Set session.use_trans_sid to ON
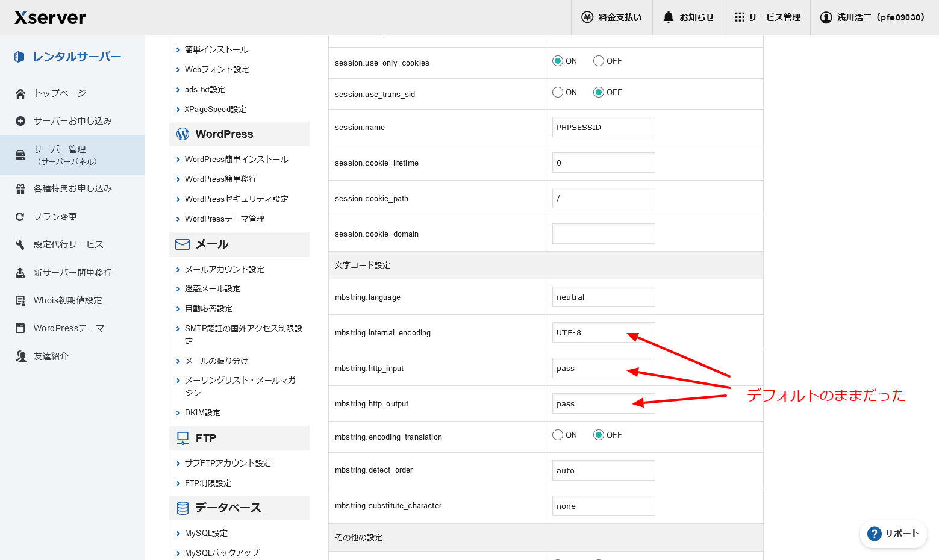Screen dimensions: 939x560 [x=558, y=92]
